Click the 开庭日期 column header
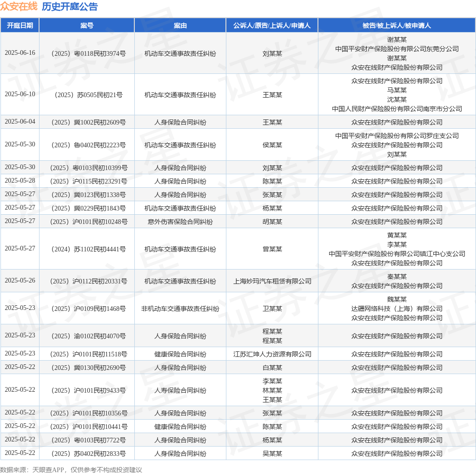The height and width of the screenshot is (474, 476). coord(20,26)
